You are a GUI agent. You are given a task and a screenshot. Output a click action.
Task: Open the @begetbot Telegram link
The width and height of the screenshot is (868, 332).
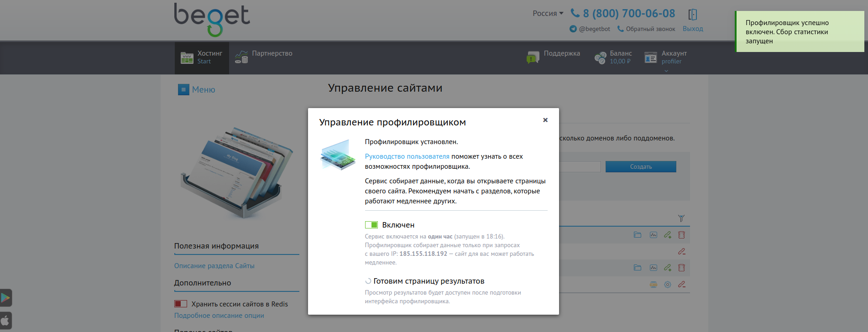point(594,29)
